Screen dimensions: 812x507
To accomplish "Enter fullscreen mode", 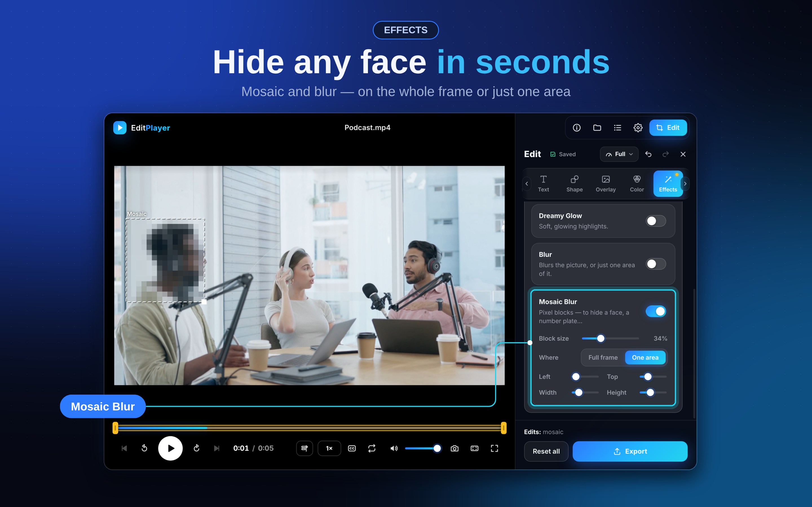I will tap(494, 448).
